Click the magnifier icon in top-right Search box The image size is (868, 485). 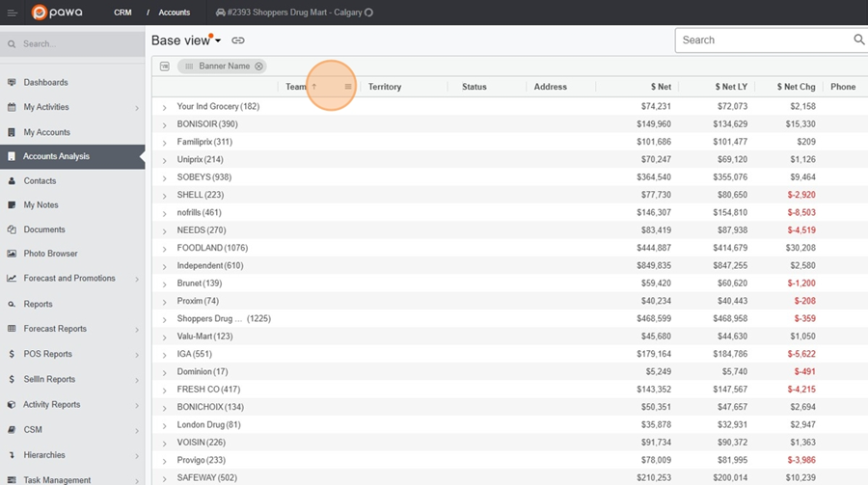coord(858,40)
